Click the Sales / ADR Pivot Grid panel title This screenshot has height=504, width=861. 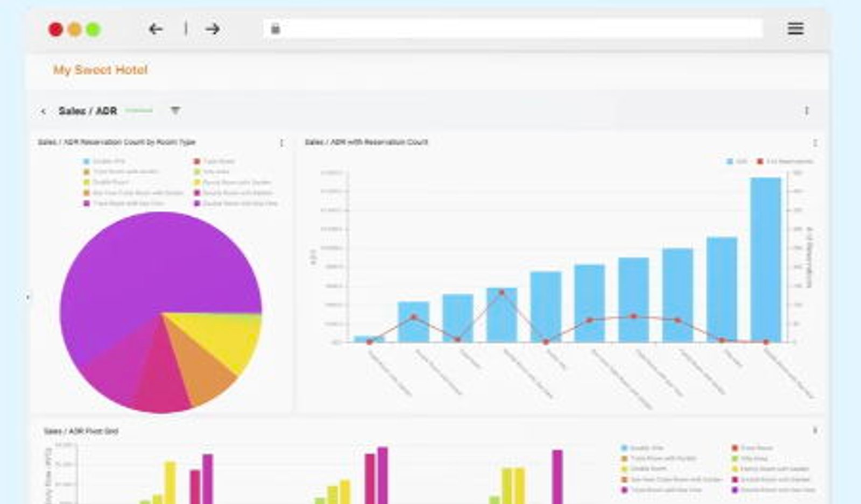(81, 431)
